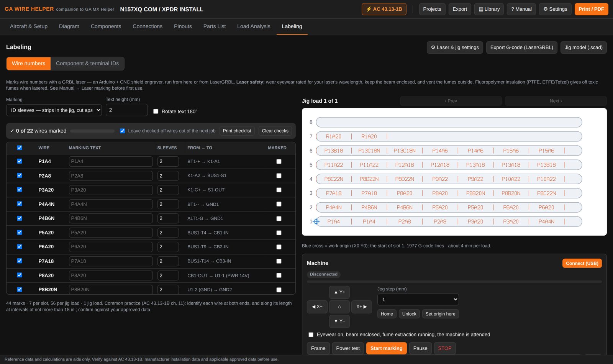Viewport: 613px width, 364px height.
Task: Click Export G-code (LaserGRBL)
Action: (522, 48)
